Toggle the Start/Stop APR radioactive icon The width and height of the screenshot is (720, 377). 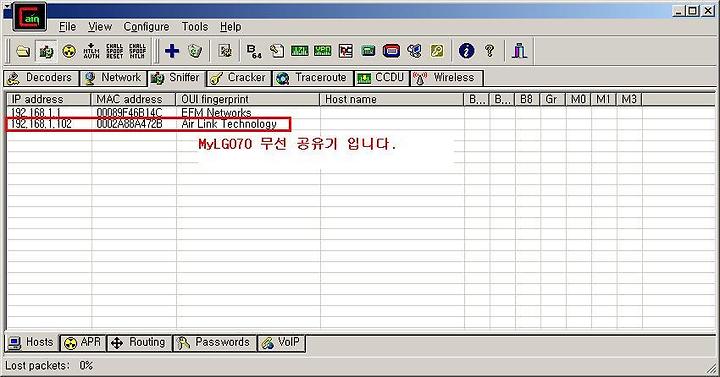click(69, 51)
